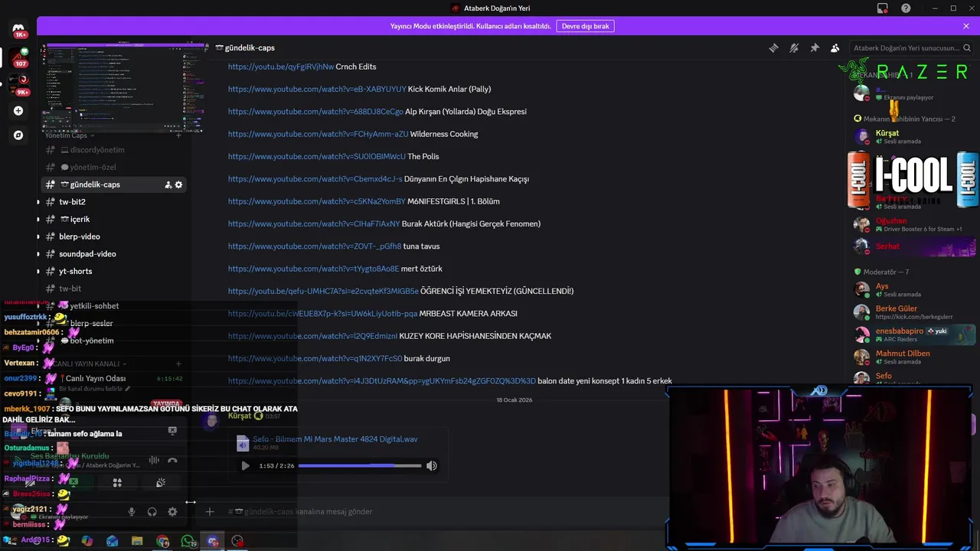
Task: Add channel to CANLI YAYIN KANALI category
Action: tap(178, 364)
